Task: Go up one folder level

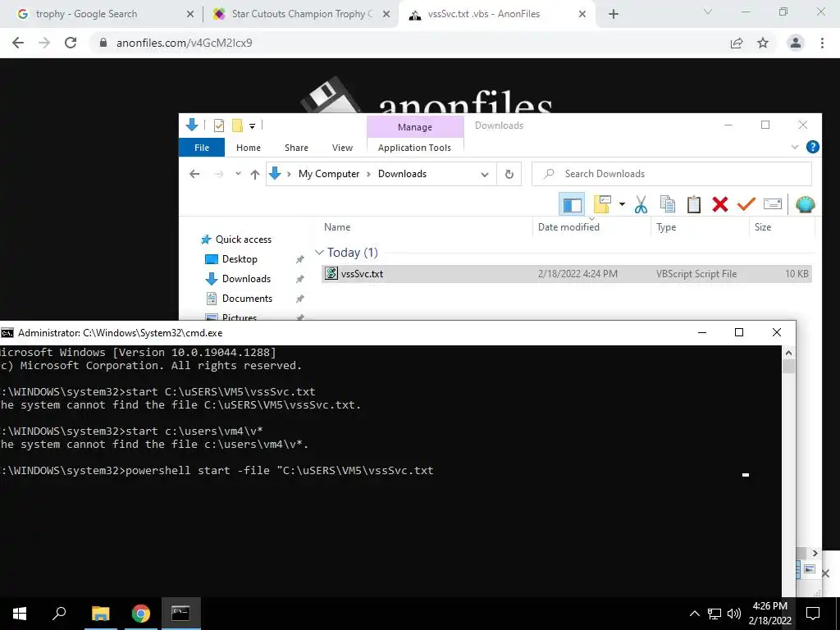Action: [x=255, y=174]
